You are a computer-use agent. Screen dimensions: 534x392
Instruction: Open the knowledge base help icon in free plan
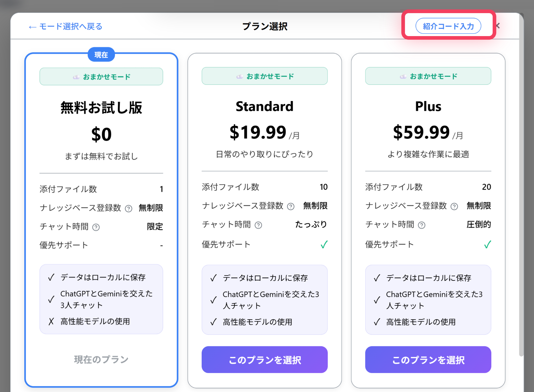point(128,208)
